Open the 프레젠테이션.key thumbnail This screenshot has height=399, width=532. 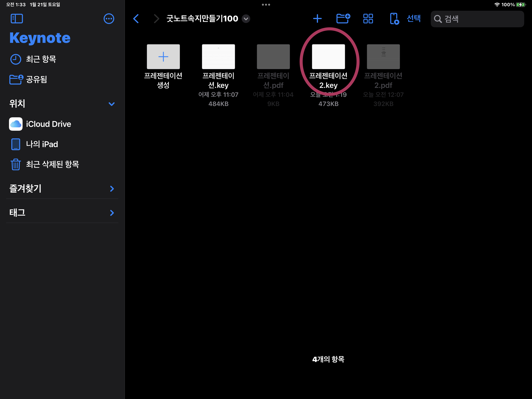[218, 56]
